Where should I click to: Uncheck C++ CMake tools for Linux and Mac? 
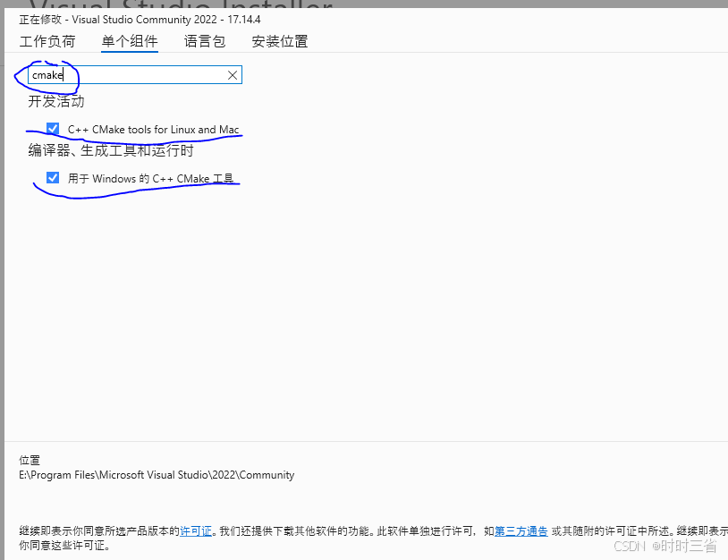(x=53, y=129)
